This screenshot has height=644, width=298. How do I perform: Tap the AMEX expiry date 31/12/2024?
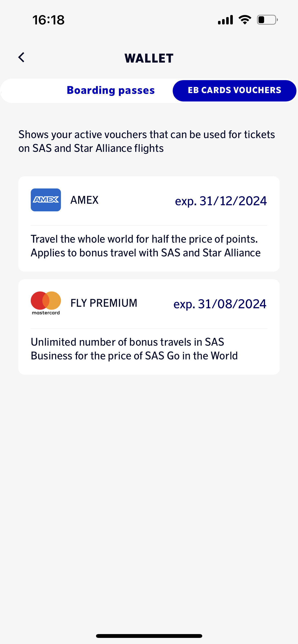[221, 201]
